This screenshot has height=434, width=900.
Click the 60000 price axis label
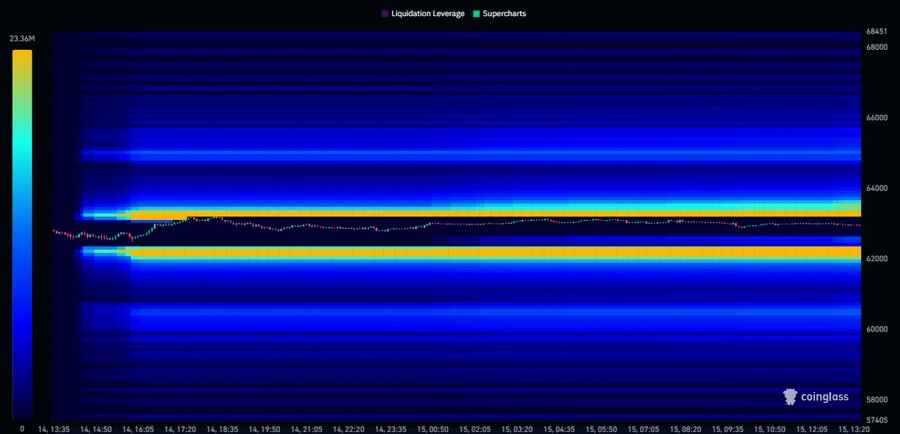(x=875, y=329)
